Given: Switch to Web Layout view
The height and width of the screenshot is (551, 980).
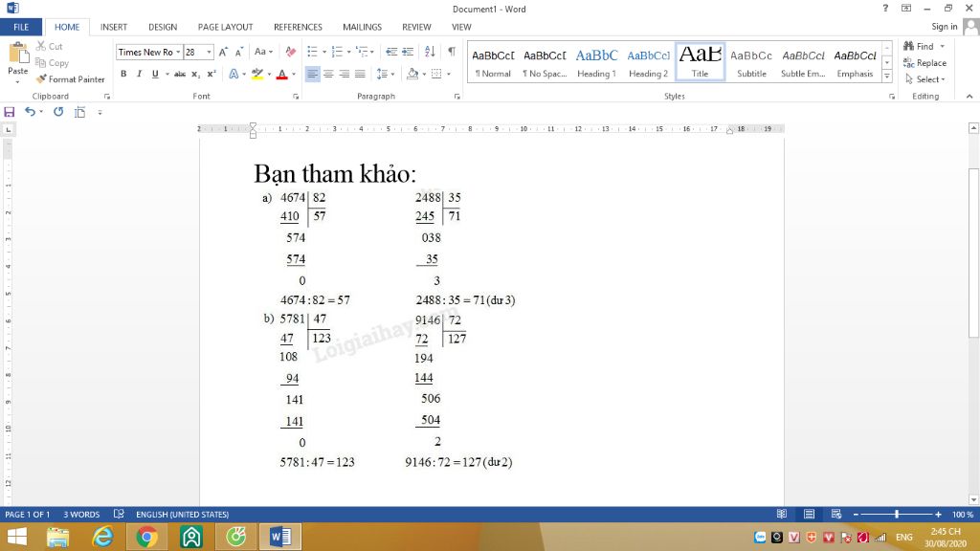Looking at the screenshot, I should tap(836, 514).
